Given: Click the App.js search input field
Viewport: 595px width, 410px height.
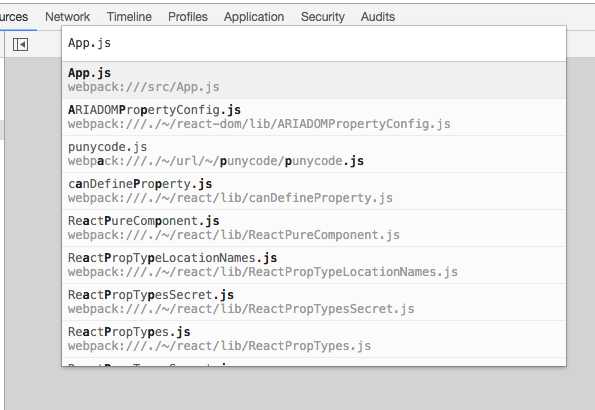Looking at the screenshot, I should coord(314,43).
